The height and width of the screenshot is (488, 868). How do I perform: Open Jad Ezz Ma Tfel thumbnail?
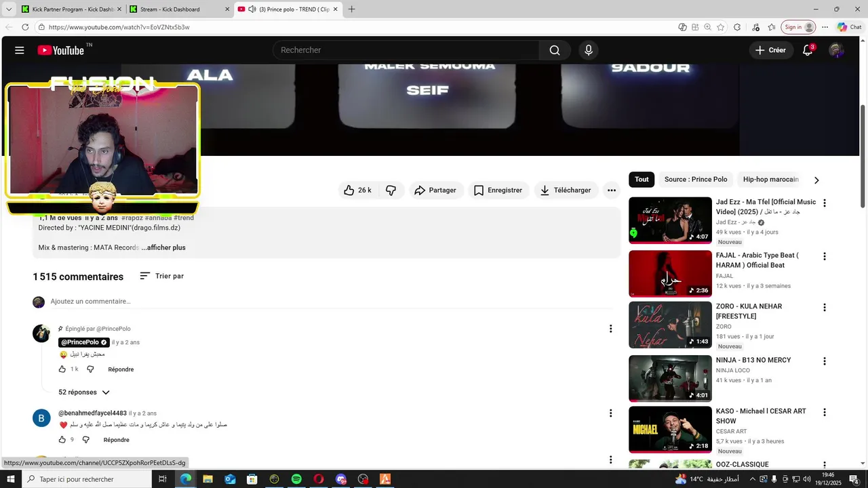670,220
